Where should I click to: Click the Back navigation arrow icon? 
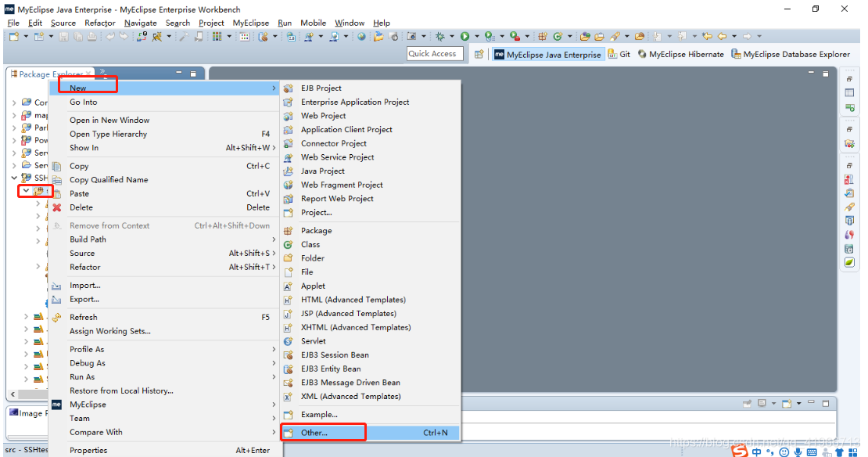click(722, 37)
